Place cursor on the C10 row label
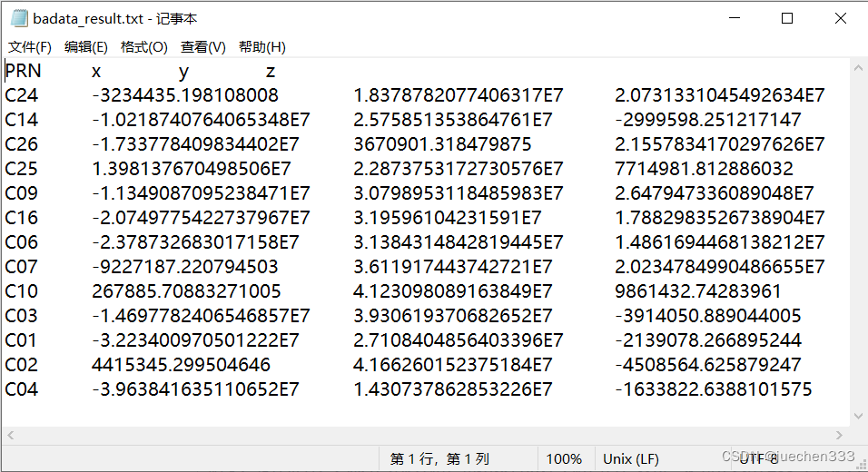Viewport: 868px width, 472px height. click(x=22, y=291)
